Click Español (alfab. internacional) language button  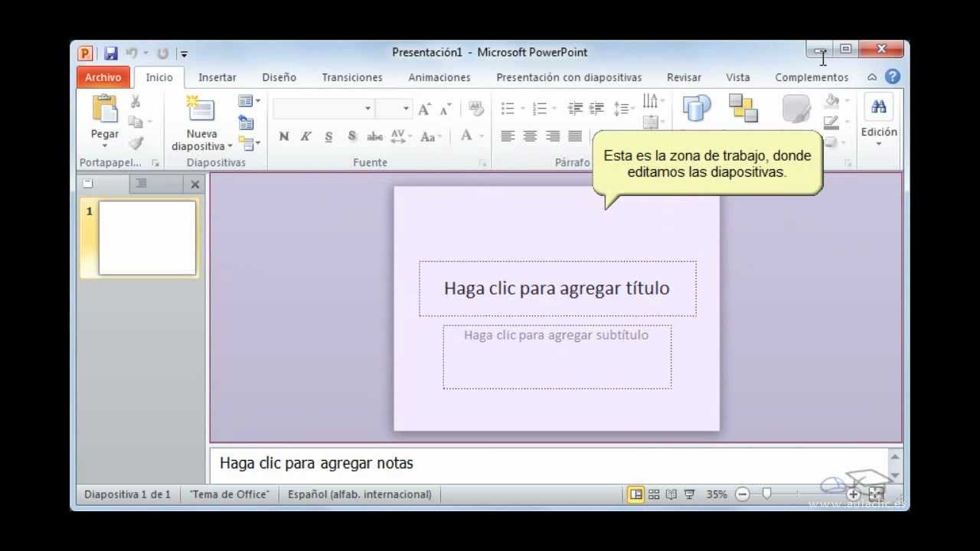(x=360, y=494)
